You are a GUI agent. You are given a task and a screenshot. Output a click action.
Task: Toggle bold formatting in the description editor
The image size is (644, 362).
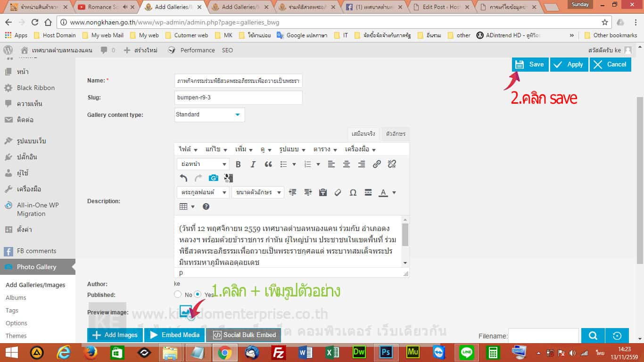238,165
